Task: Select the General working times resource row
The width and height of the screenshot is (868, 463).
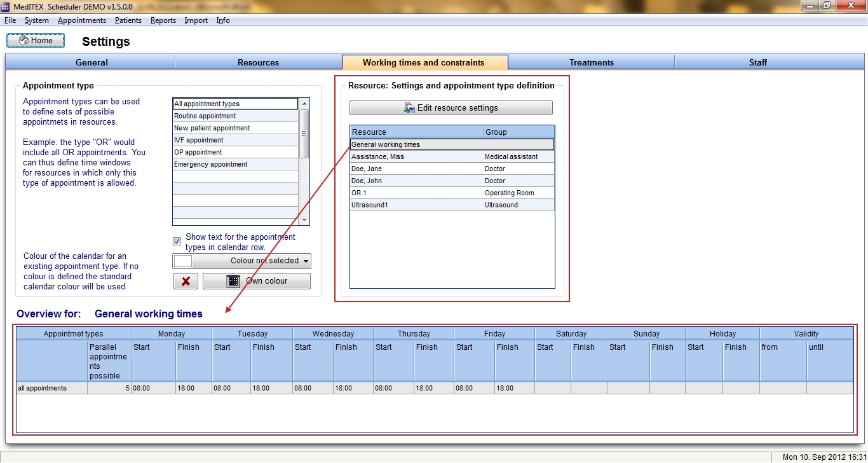Action: pos(452,144)
